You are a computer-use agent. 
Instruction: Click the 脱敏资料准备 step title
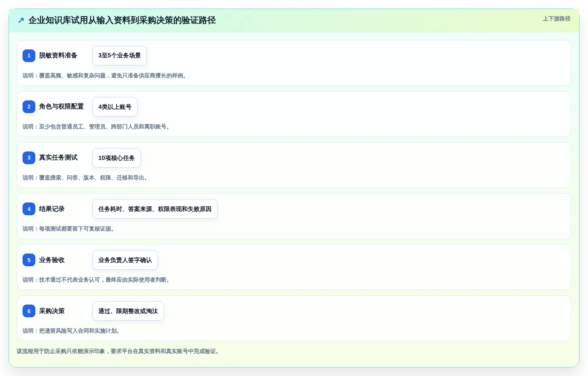click(58, 55)
